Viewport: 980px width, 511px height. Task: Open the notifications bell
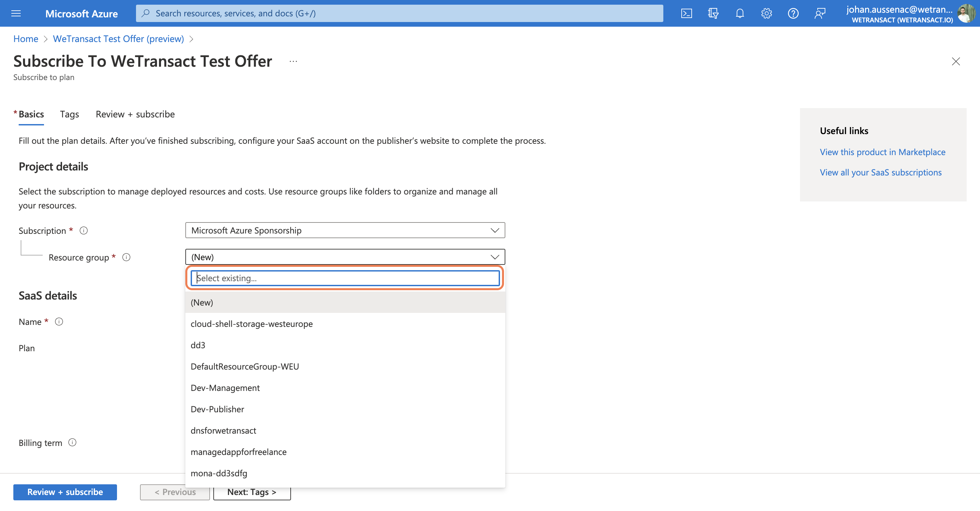740,13
